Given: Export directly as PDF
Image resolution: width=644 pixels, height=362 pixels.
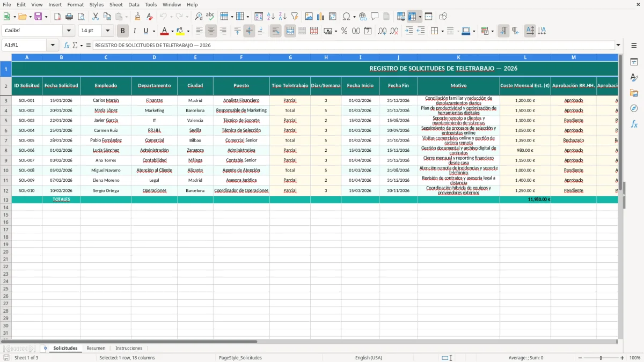Looking at the screenshot, I should pyautogui.click(x=57, y=17).
